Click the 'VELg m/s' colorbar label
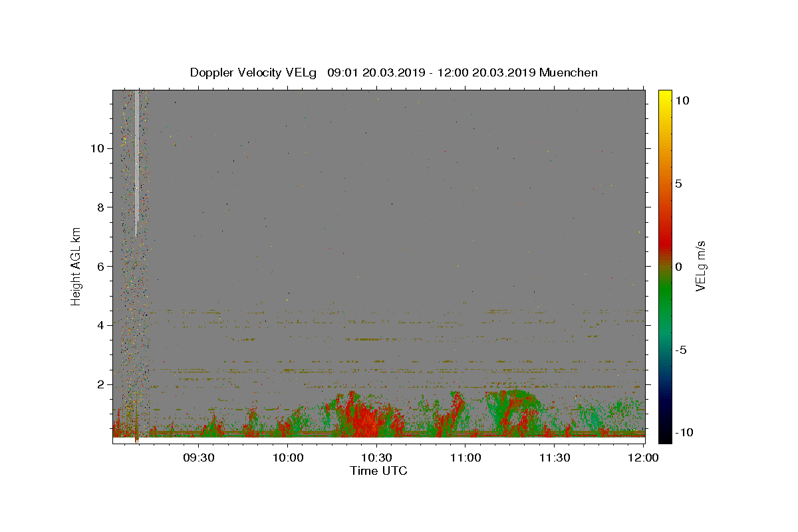The height and width of the screenshot is (532, 798). (700, 267)
